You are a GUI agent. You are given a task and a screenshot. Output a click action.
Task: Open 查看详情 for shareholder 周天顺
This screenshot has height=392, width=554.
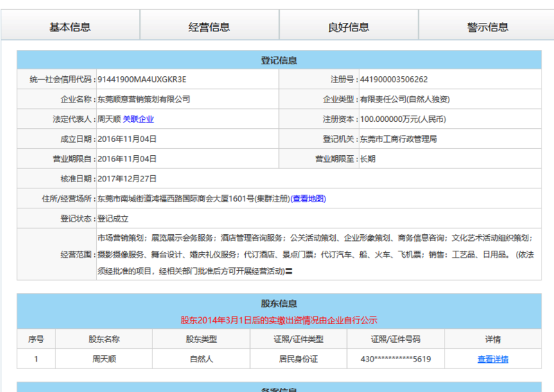(x=493, y=359)
